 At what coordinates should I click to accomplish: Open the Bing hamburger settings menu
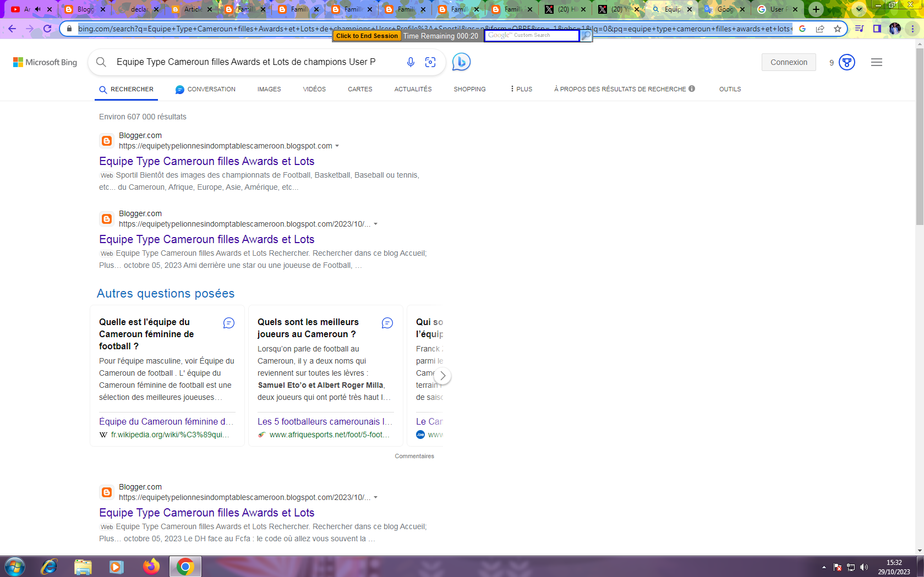(x=877, y=62)
